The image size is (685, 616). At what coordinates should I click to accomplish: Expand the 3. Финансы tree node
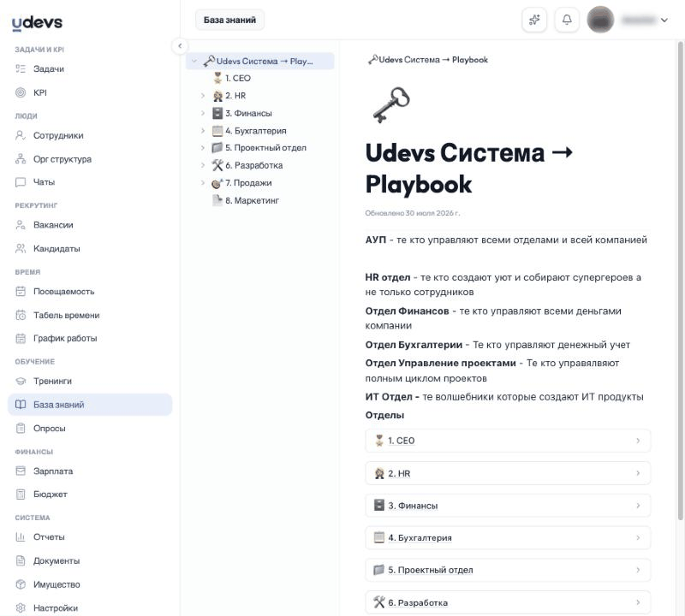click(203, 113)
